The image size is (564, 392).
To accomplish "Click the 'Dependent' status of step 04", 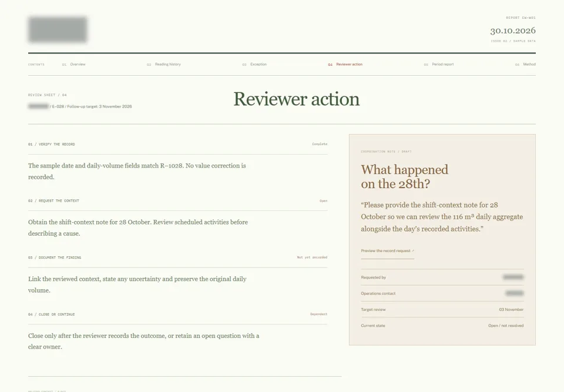I will tap(318, 314).
